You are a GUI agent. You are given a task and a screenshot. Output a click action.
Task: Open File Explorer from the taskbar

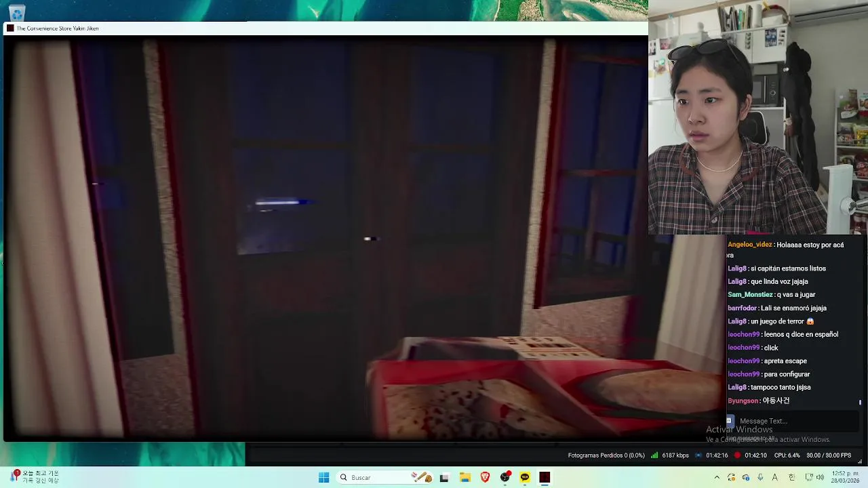(x=465, y=477)
